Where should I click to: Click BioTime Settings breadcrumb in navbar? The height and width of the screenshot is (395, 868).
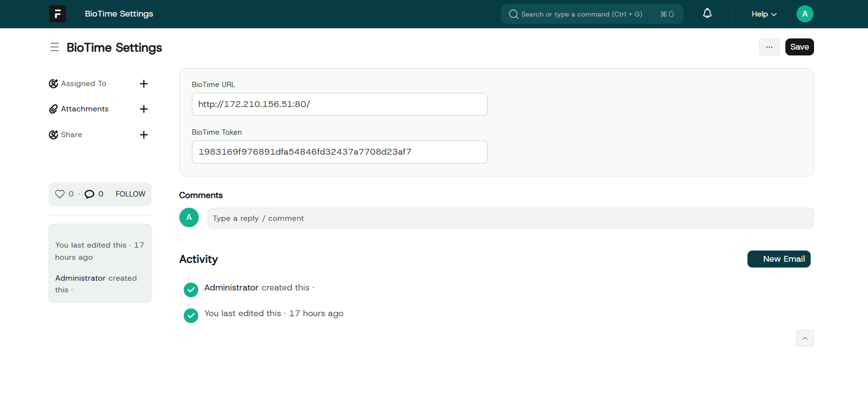pos(119,14)
